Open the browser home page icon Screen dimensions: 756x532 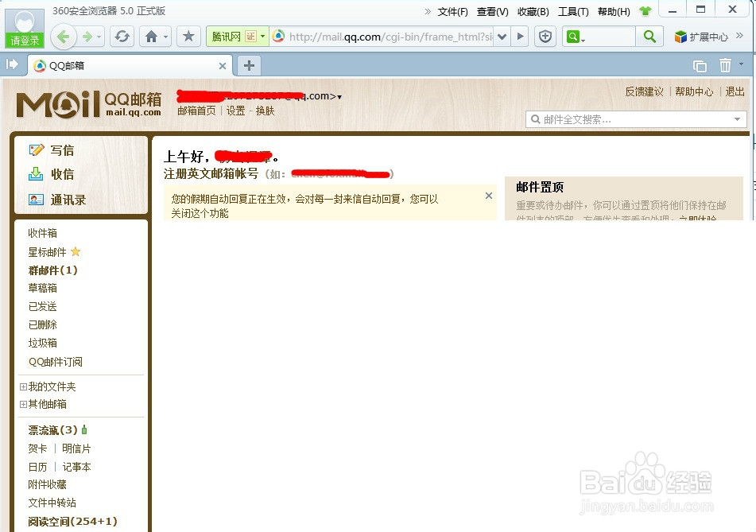click(x=151, y=37)
